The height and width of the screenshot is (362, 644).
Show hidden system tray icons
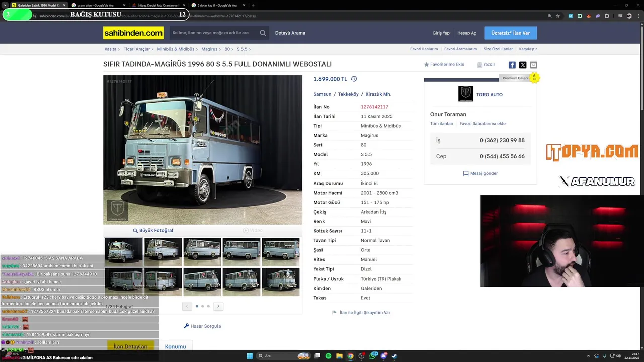[588, 356]
